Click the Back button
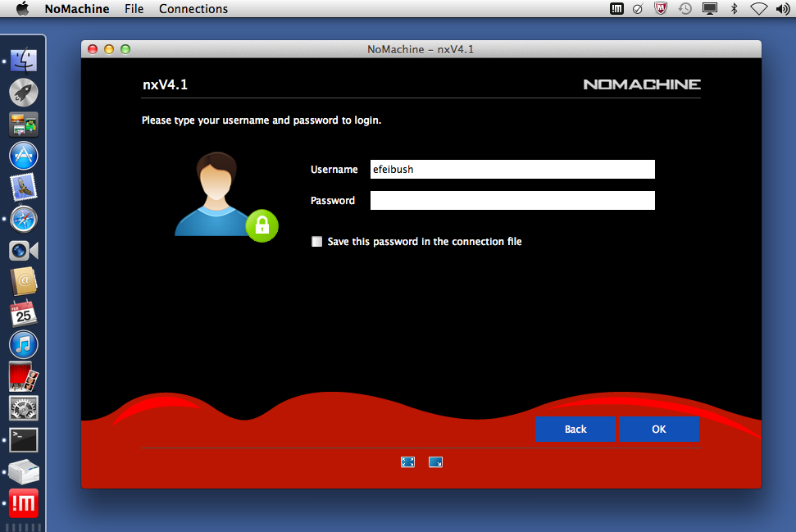Viewport: 796px width, 532px height. click(575, 429)
